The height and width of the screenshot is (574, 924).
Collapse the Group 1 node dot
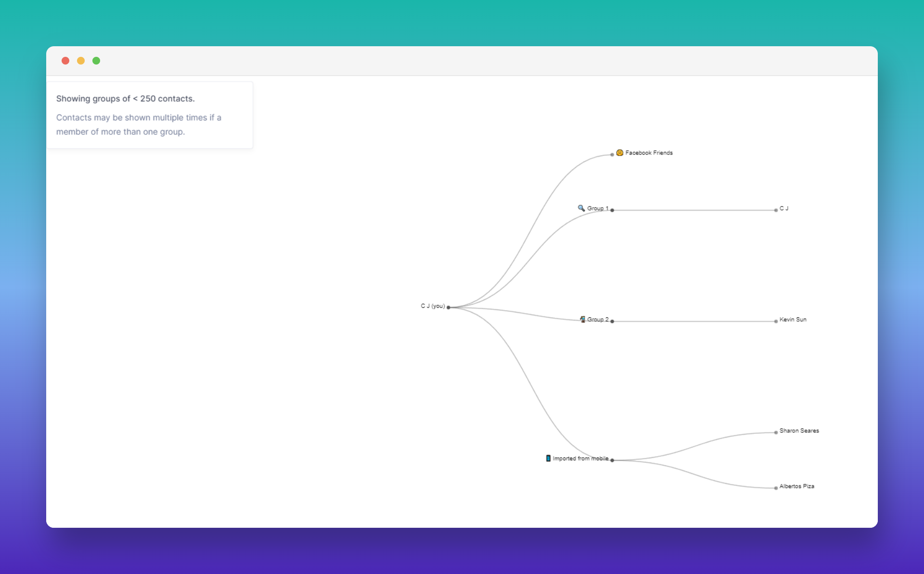612,210
